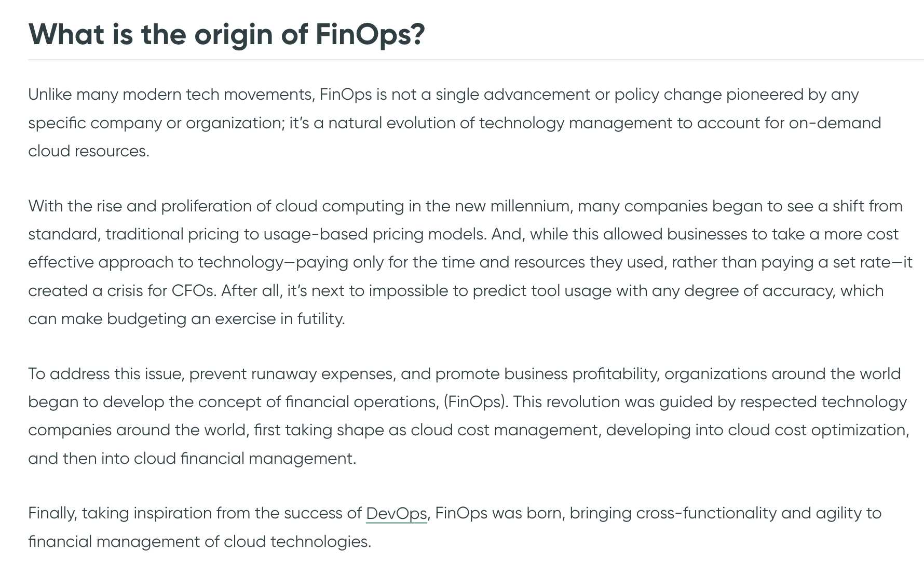Click the phrase "cloud financial management"
This screenshot has width=924, height=561.
tap(244, 459)
